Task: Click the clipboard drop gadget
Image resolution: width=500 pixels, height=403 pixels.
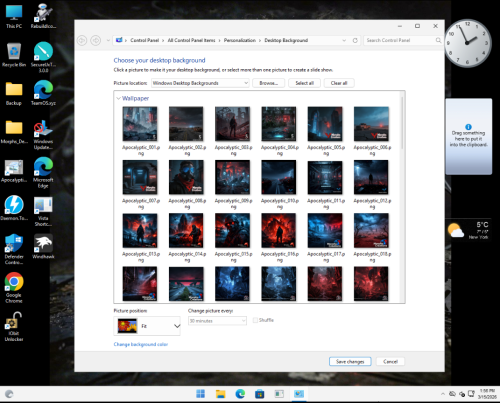Action: (x=469, y=136)
